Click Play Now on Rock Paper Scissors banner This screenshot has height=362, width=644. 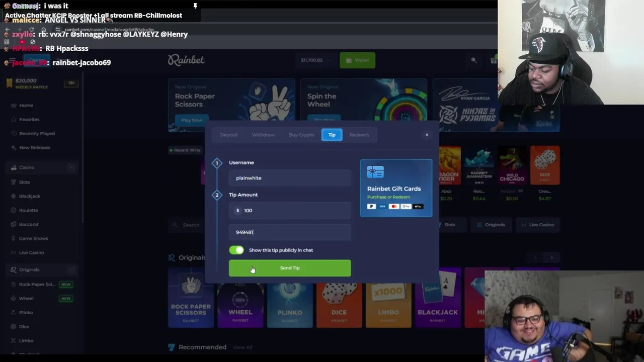coord(192,120)
